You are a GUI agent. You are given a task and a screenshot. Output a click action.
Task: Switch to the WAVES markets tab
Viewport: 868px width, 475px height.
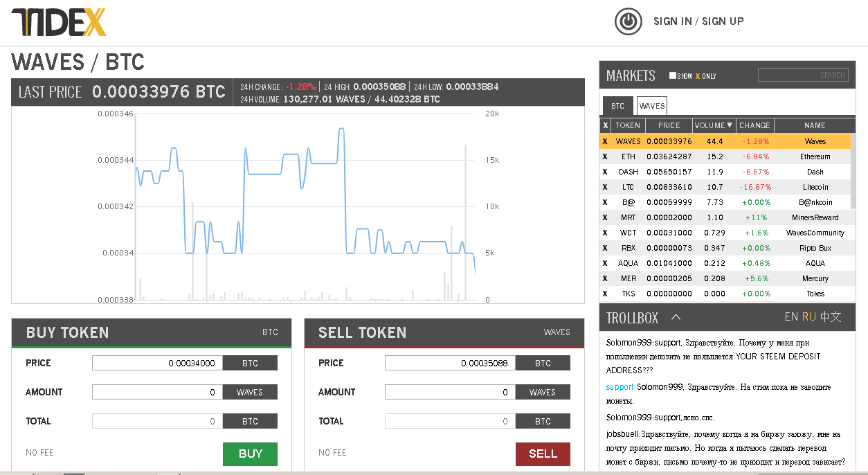(x=651, y=106)
